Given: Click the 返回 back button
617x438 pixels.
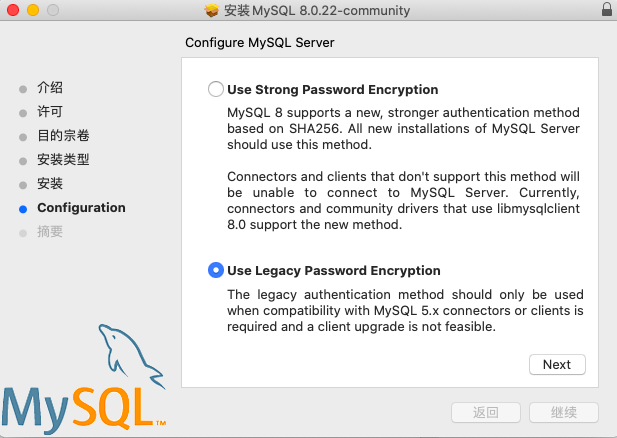Looking at the screenshot, I should tap(485, 412).
